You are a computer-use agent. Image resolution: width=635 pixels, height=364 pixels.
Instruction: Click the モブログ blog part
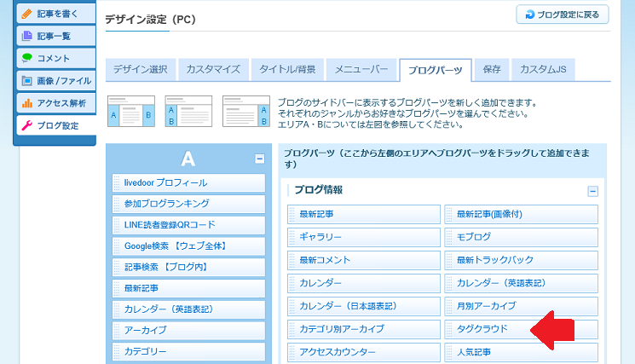(521, 237)
